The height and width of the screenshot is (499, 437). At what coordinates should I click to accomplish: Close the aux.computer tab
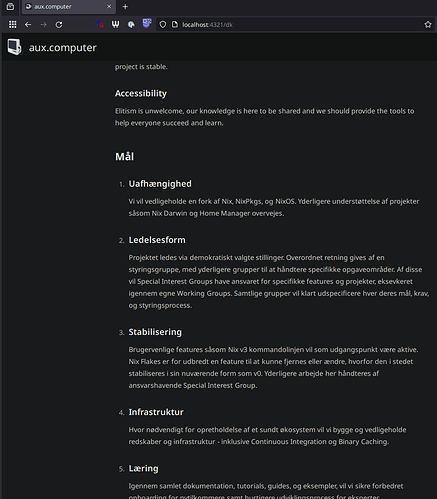click(x=109, y=7)
